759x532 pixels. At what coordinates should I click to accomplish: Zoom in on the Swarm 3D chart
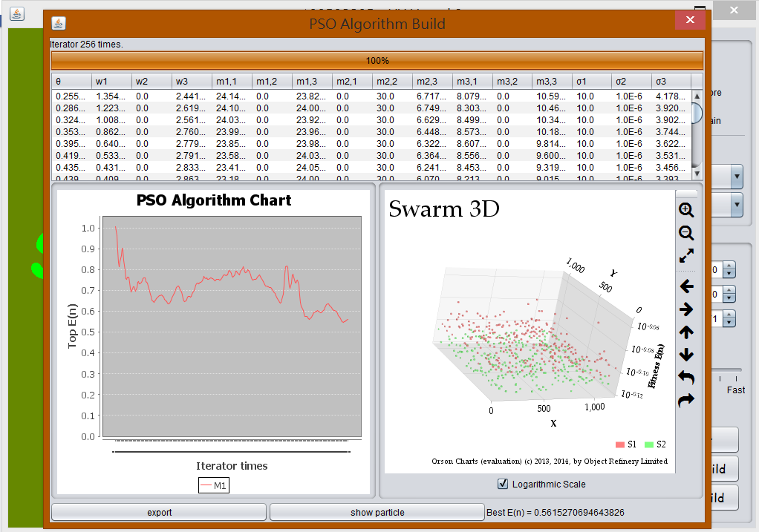tap(686, 210)
